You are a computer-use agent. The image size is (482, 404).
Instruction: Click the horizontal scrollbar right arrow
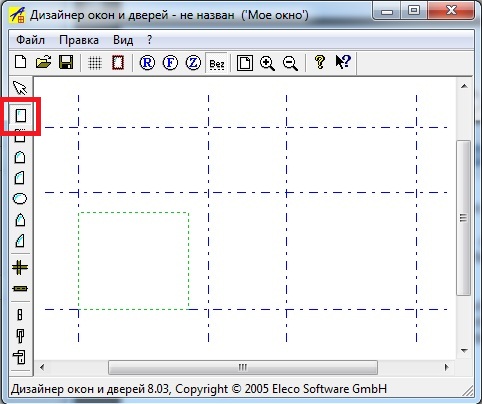[447, 367]
